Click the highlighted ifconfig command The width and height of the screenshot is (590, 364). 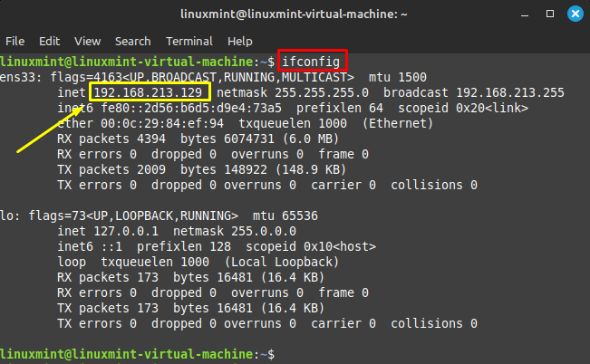click(312, 61)
